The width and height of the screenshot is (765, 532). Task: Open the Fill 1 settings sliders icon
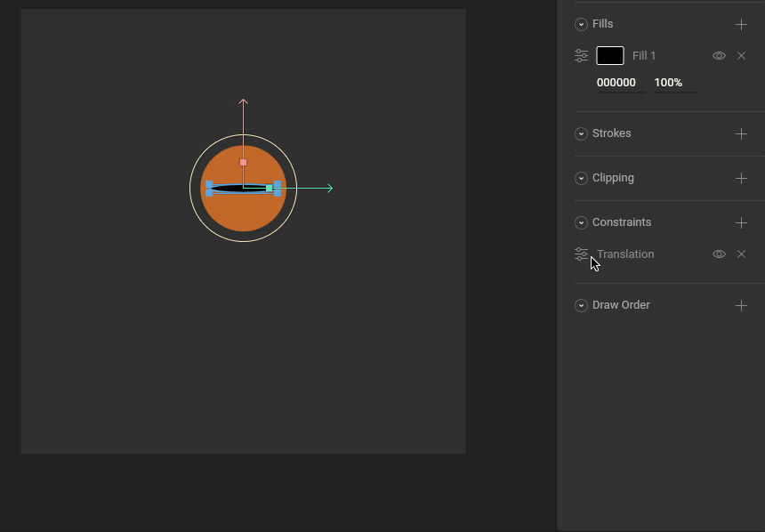[581, 56]
